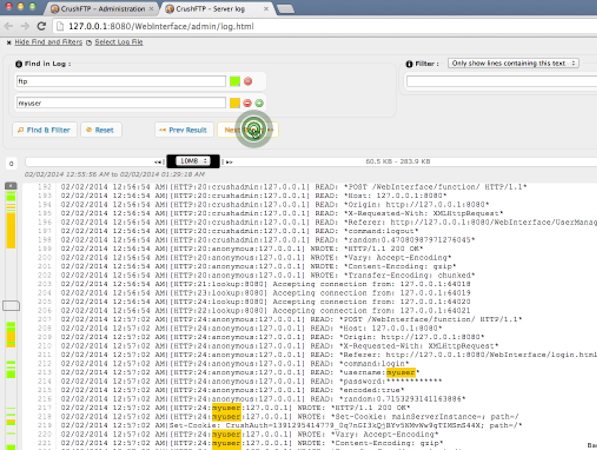This screenshot has height=450, width=597.
Task: Click highlighted myuser in username line 213
Action: pyautogui.click(x=401, y=372)
